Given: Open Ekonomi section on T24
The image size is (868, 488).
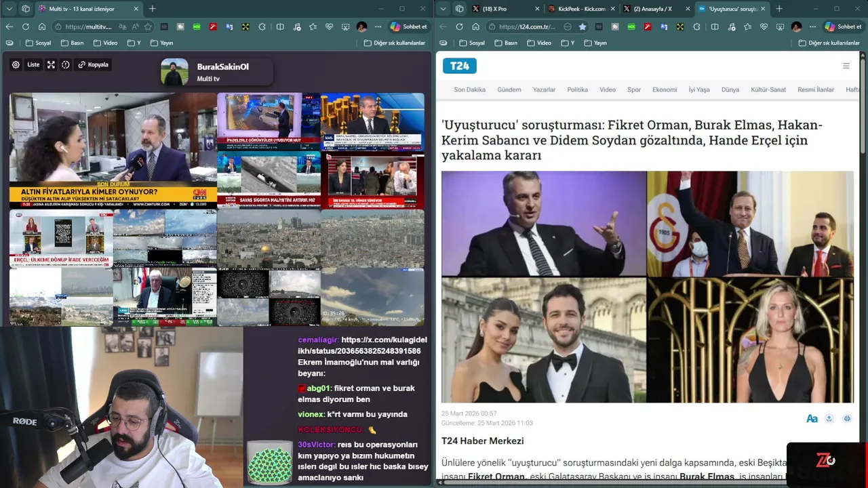Looking at the screenshot, I should click(x=665, y=89).
